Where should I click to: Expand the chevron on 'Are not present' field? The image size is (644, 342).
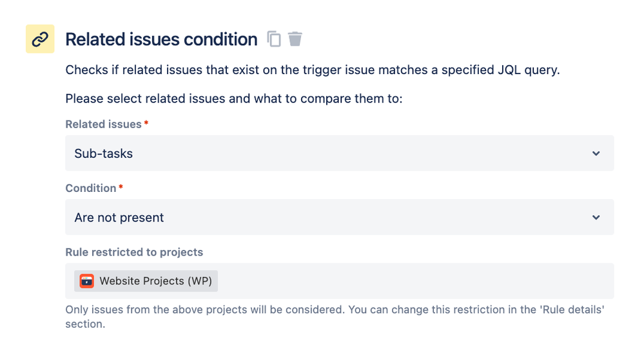pyautogui.click(x=596, y=218)
